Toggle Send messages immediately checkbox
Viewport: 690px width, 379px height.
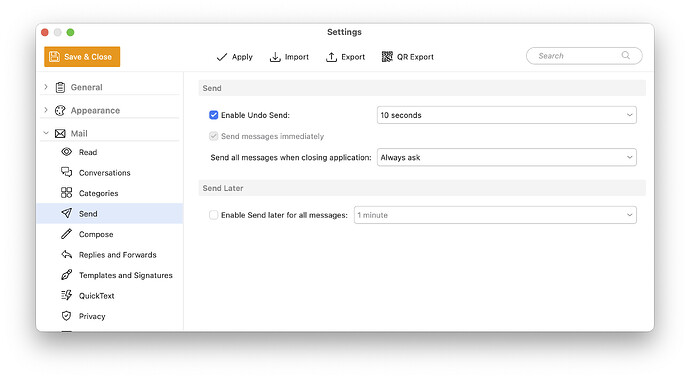coord(213,136)
